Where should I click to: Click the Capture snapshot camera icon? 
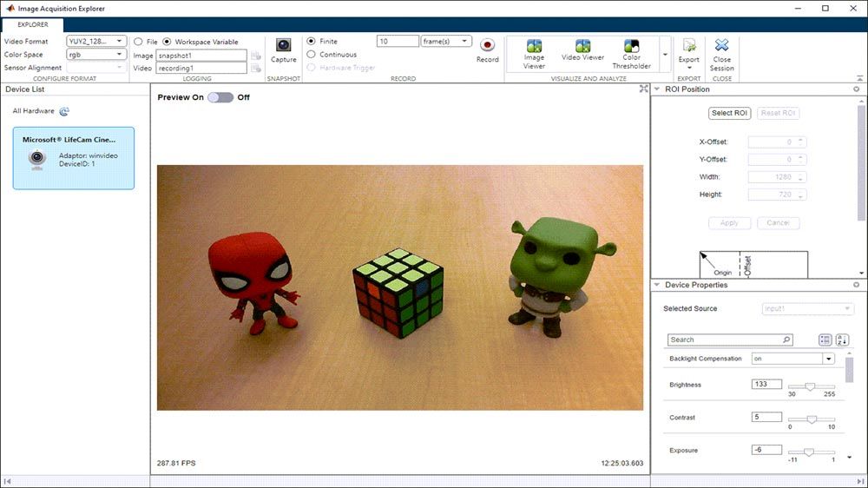283,46
